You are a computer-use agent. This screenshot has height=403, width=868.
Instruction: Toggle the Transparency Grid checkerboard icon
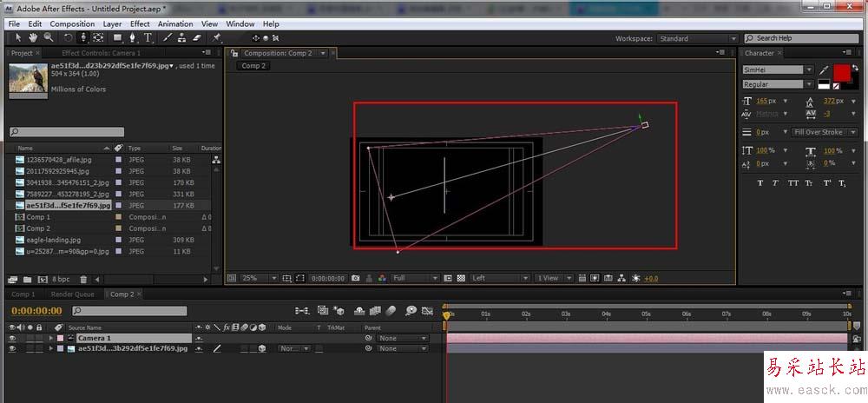coord(461,278)
